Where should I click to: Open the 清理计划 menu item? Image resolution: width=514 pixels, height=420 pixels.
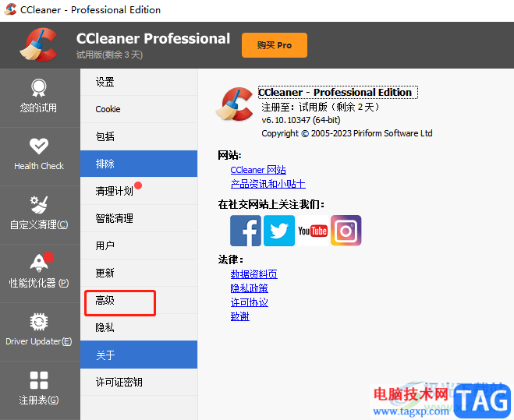139,191
